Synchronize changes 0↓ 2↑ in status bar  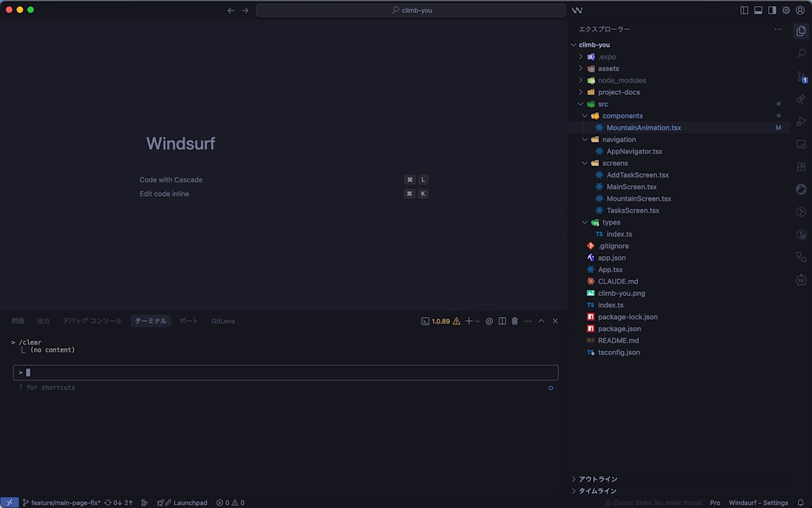[118, 503]
